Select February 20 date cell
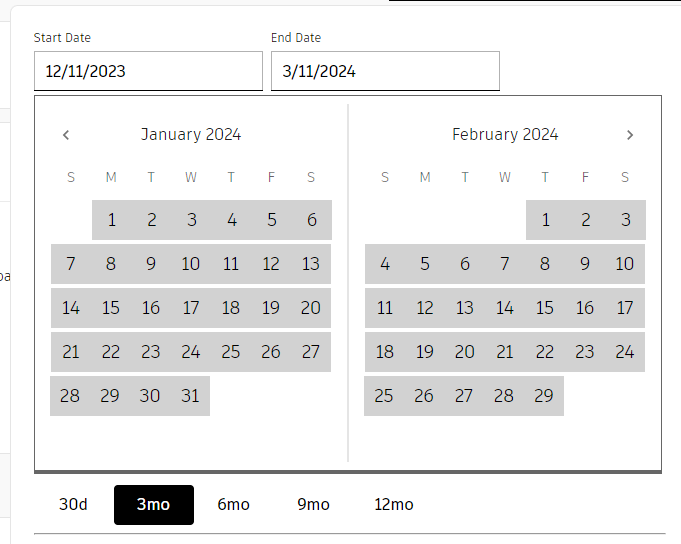The height and width of the screenshot is (544, 681). pos(465,352)
